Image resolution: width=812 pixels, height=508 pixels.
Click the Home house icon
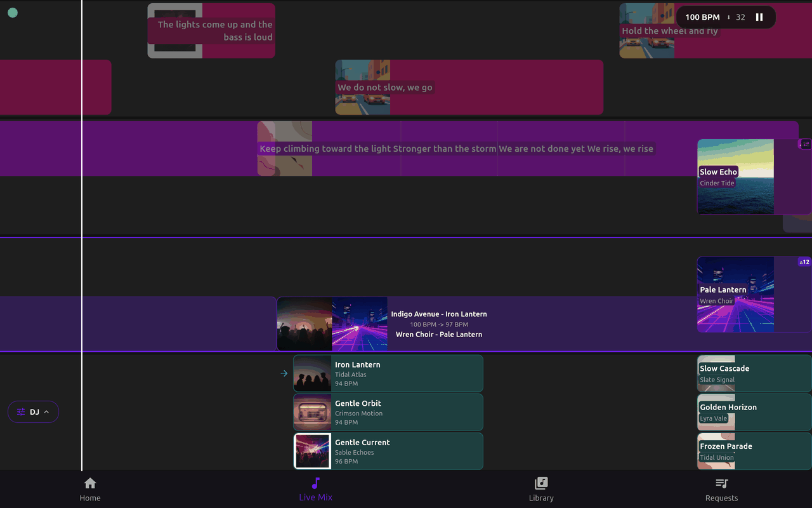click(x=90, y=483)
